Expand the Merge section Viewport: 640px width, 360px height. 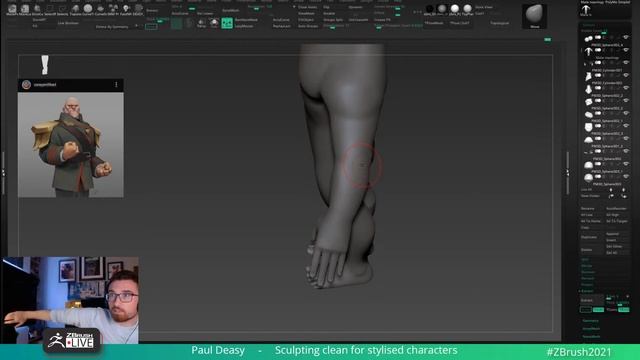[586, 266]
